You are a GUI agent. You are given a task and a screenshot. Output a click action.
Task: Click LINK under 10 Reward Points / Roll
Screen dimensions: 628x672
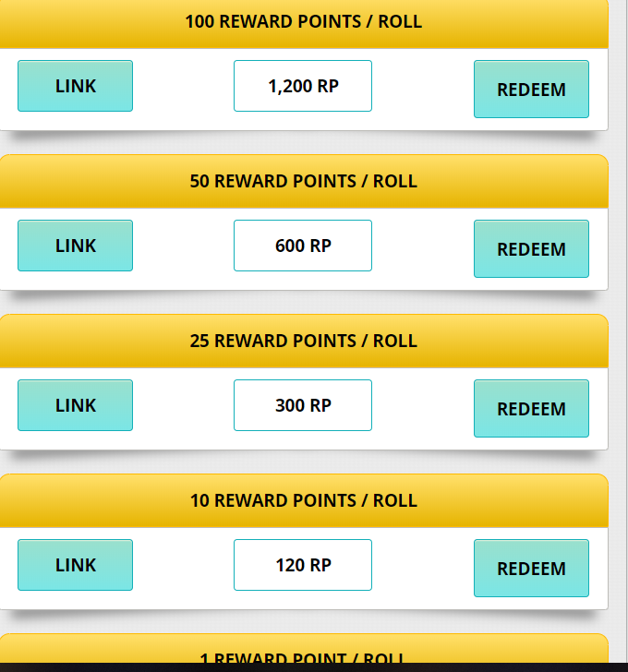(x=75, y=565)
